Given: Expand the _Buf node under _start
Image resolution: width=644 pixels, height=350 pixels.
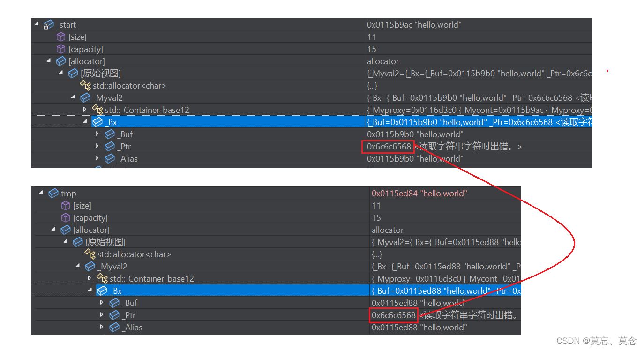Looking at the screenshot, I should point(97,134).
